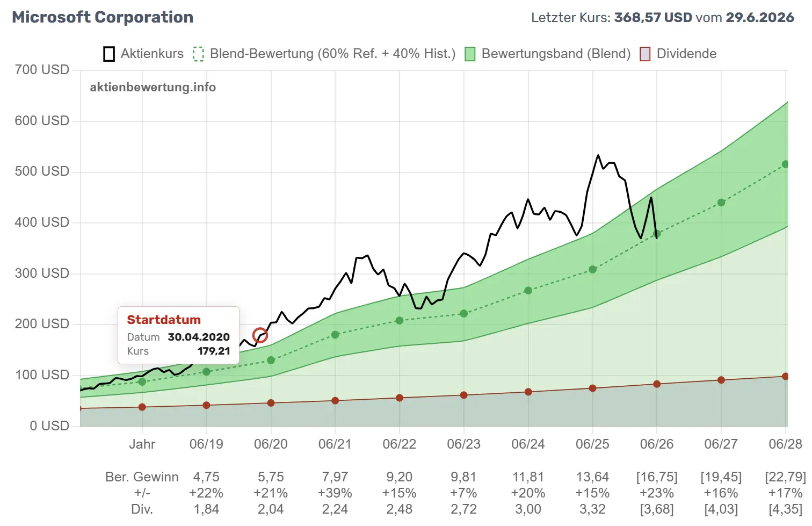Viewport: 812px width, 526px height.
Task: Select the dividend data point at 06/26
Action: (x=657, y=384)
